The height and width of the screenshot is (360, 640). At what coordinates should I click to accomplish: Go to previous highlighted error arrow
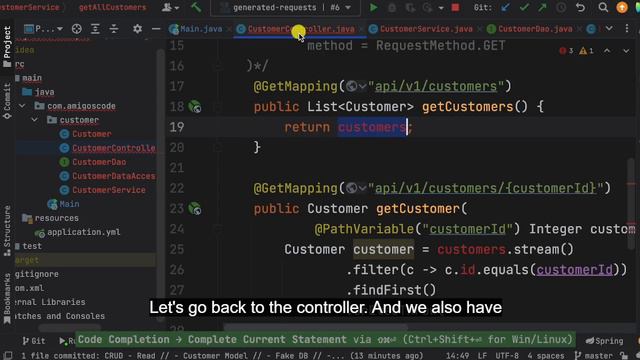coord(607,51)
